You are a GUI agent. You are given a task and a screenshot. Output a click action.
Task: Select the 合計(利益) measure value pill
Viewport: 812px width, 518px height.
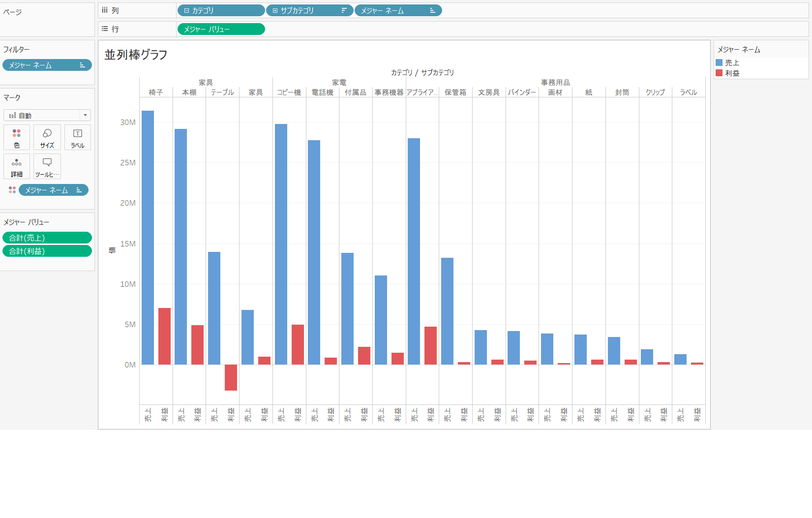coord(47,251)
